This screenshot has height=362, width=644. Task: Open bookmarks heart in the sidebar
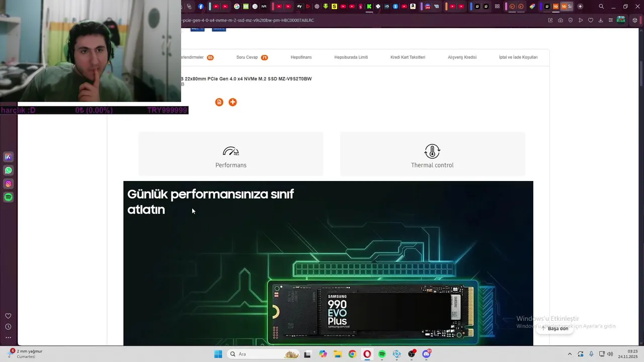click(8, 316)
